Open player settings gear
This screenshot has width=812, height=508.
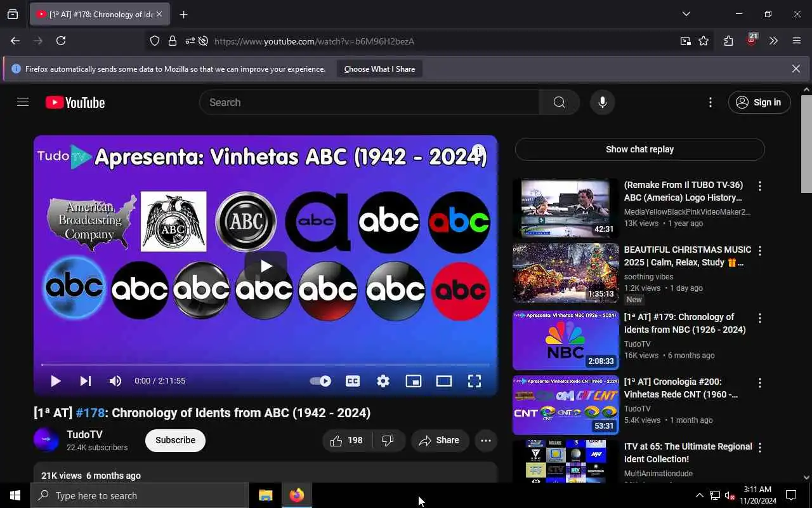click(x=383, y=381)
